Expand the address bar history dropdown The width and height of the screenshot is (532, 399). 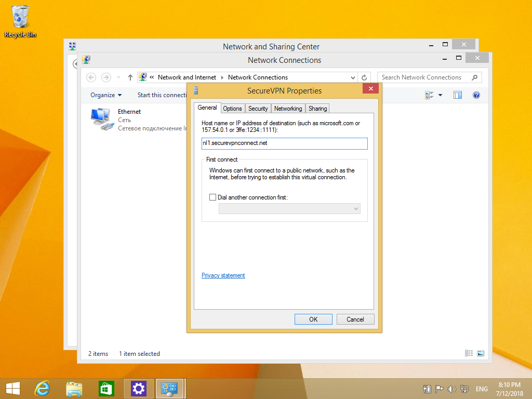[x=353, y=77]
